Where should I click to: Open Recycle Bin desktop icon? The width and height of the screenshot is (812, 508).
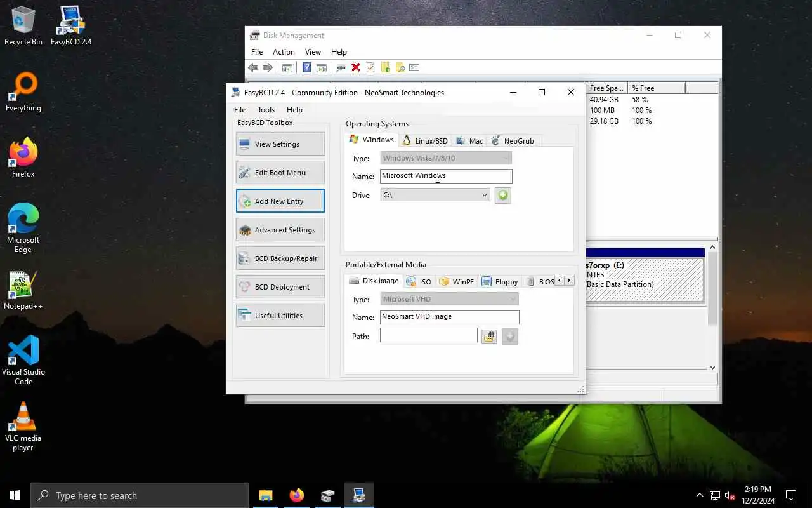tap(23, 26)
